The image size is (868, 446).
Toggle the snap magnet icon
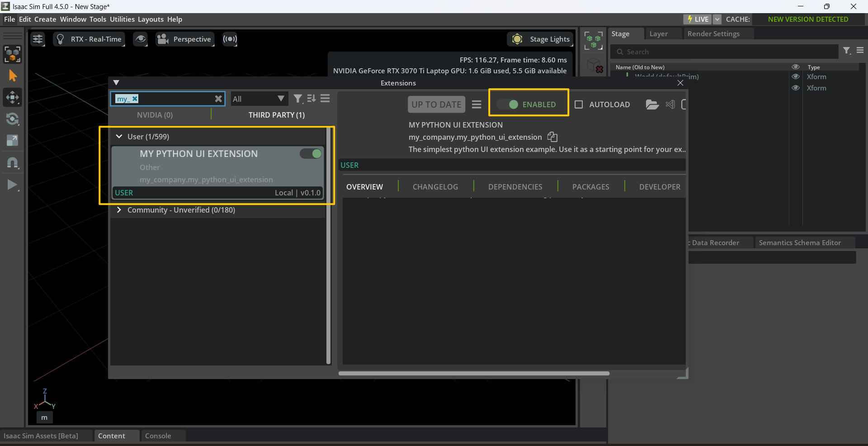12,163
